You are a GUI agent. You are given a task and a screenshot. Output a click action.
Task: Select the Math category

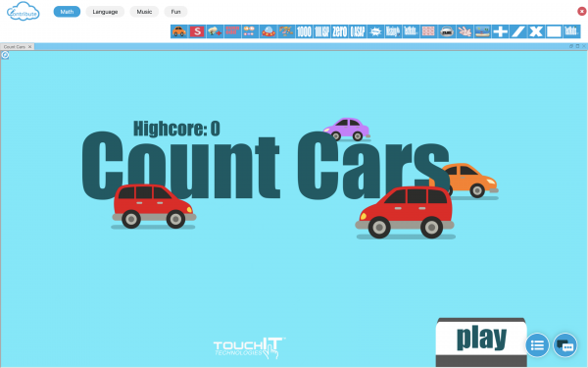[67, 12]
